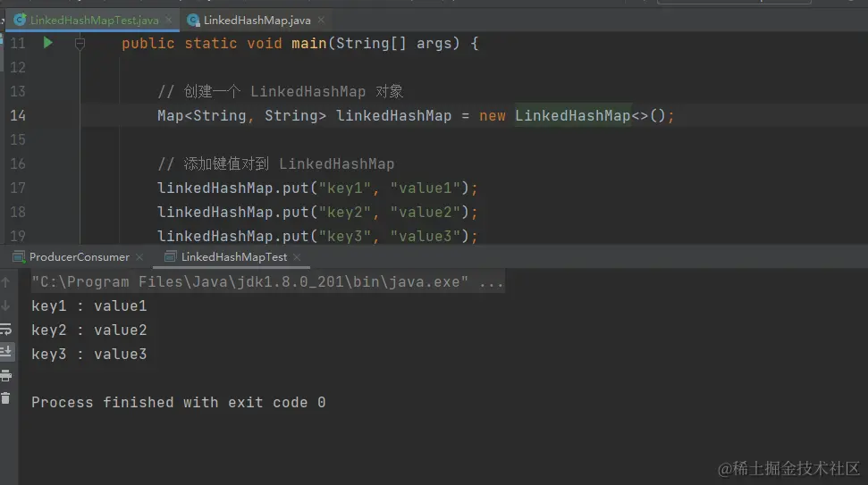Screen dimensions: 868x485
Task: Click LinkedHashMapTest.java file icon in tab
Action: click(20, 20)
